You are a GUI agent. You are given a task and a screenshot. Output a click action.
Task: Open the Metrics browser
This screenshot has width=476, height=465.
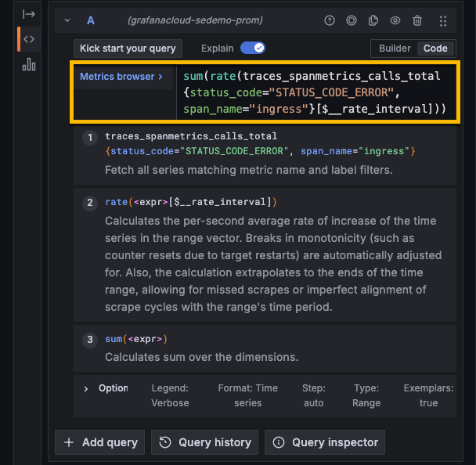tap(121, 77)
